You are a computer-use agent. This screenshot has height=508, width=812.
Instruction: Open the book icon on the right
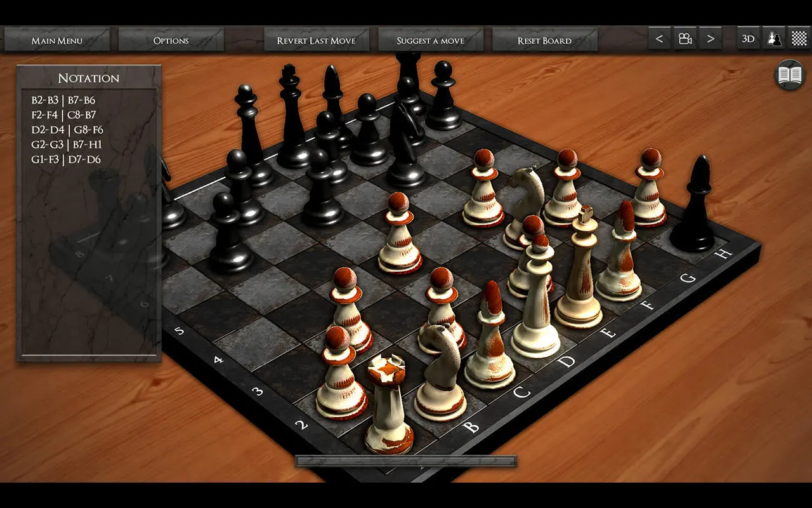coord(790,75)
